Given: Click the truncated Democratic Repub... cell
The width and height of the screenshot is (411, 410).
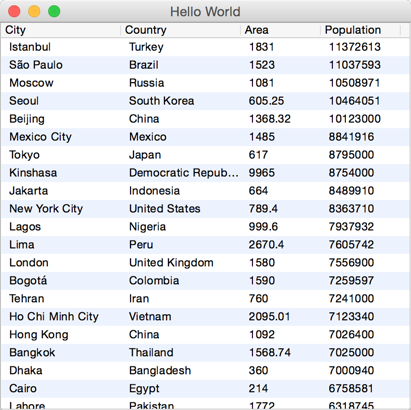Looking at the screenshot, I should pos(184,173).
